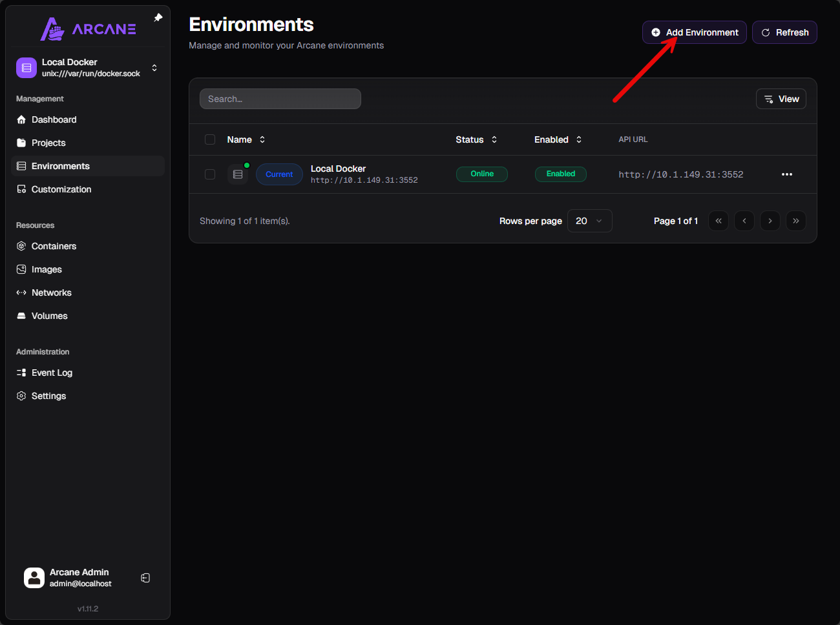840x625 pixels.
Task: Click the logout icon beside Arcane Admin
Action: point(145,578)
